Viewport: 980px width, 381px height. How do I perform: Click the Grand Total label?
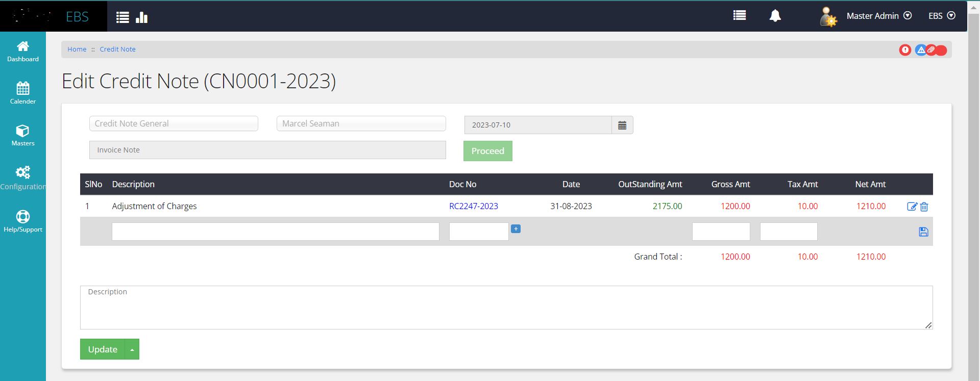658,257
